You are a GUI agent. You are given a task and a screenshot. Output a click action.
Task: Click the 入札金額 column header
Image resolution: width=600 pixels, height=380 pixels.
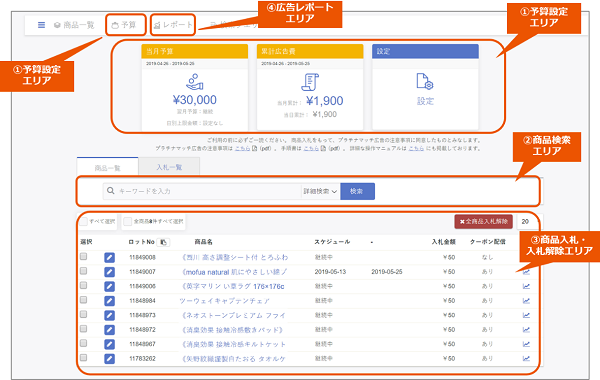point(443,242)
